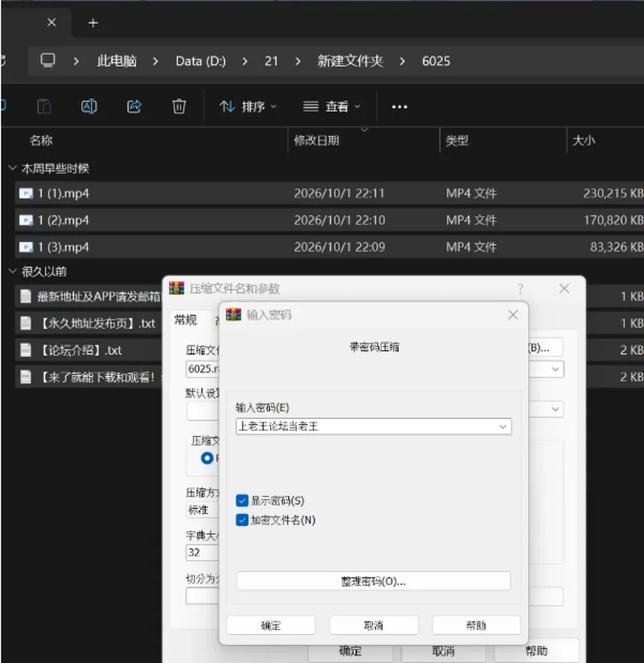Select the file 【论坛介绍】.txt
This screenshot has width=644, height=663.
click(x=89, y=350)
